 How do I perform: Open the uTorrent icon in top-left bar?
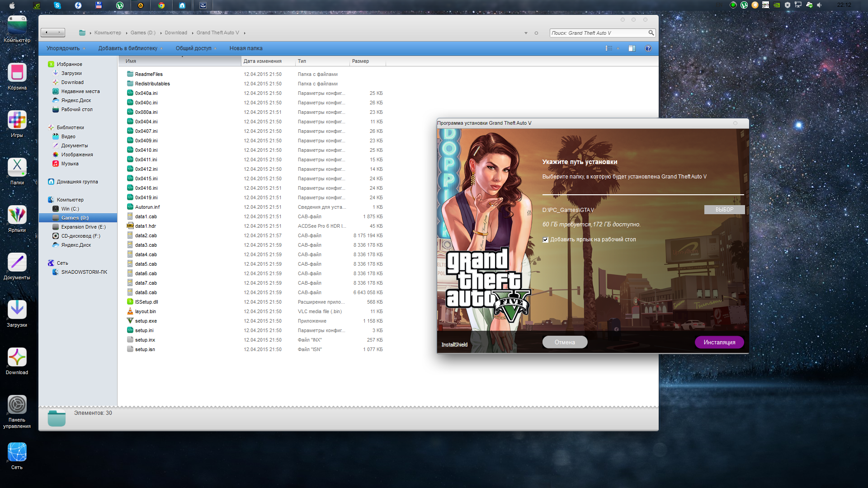tap(120, 5)
